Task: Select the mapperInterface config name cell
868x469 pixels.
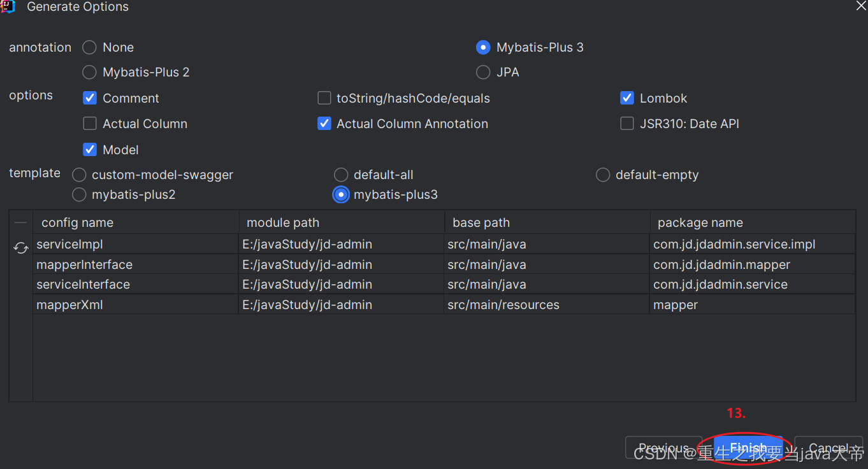Action: pos(136,264)
